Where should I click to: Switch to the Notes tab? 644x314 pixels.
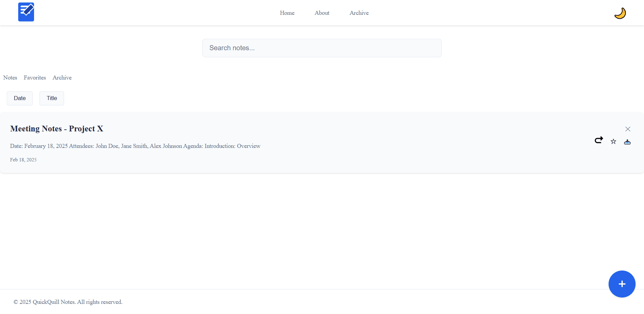click(10, 77)
